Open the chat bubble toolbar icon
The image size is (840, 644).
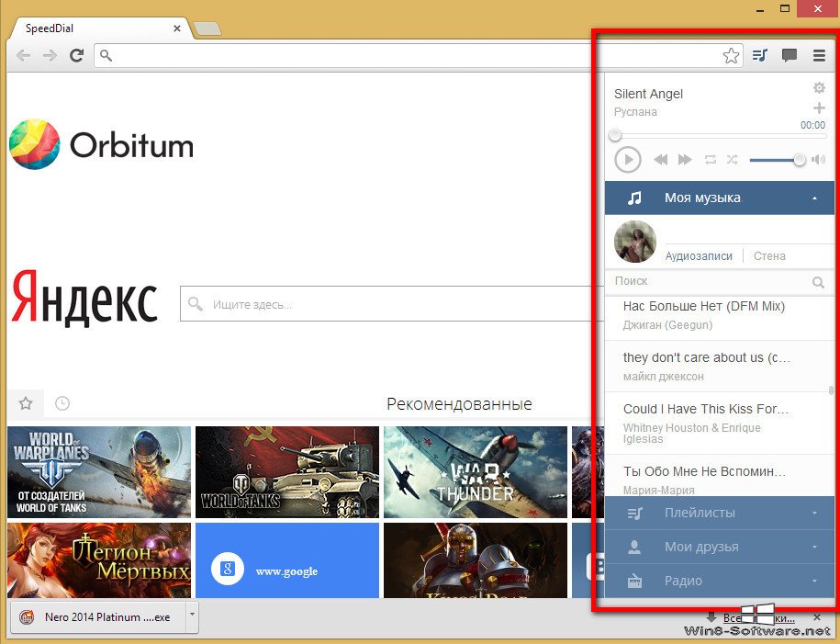[x=790, y=55]
